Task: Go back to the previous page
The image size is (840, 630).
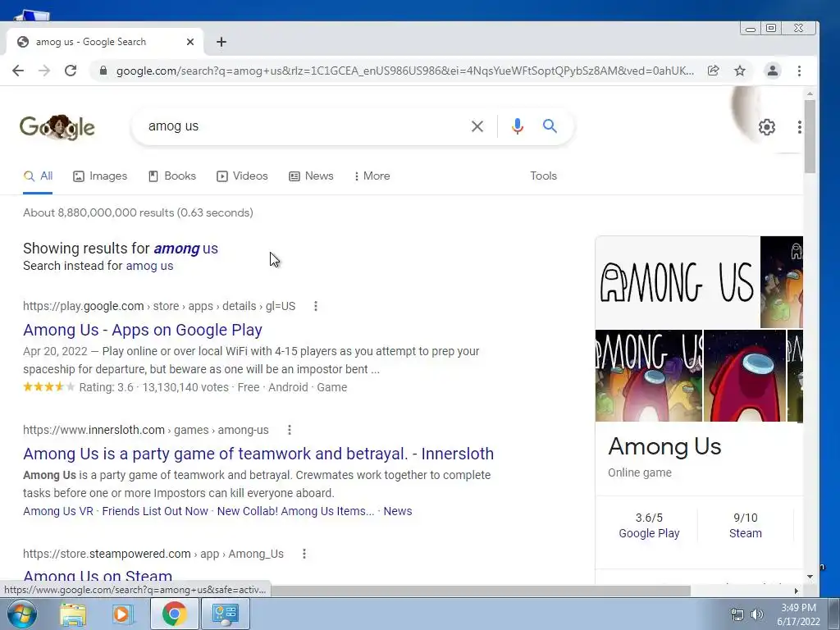Action: coord(18,71)
